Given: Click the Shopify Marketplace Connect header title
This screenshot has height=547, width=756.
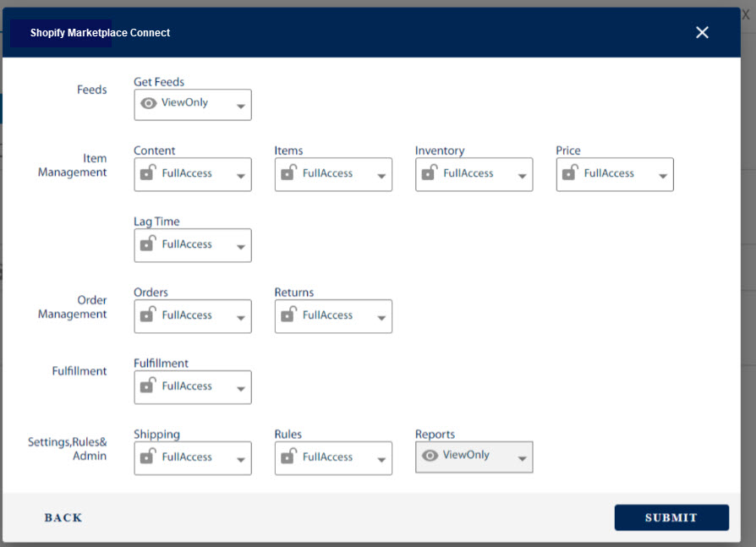Looking at the screenshot, I should tap(99, 32).
